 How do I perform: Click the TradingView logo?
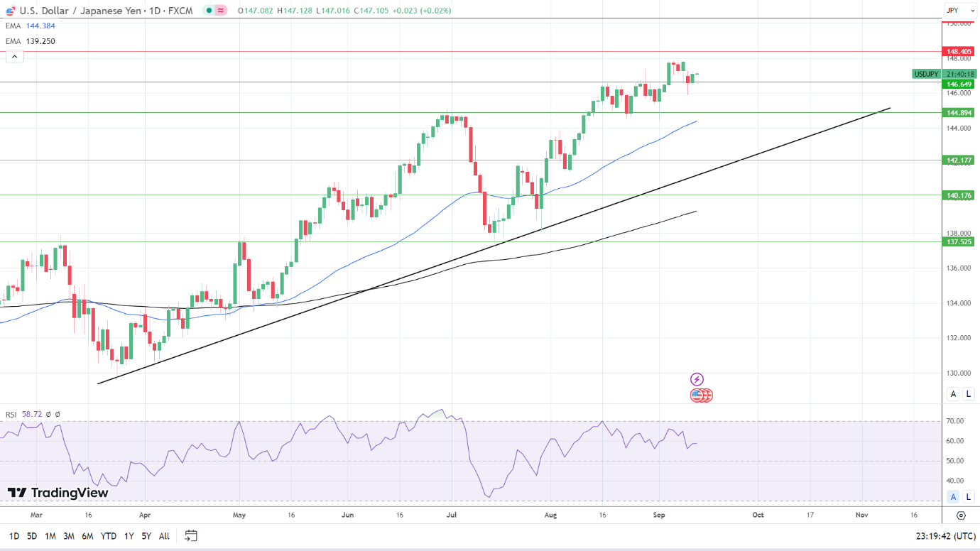[x=58, y=493]
